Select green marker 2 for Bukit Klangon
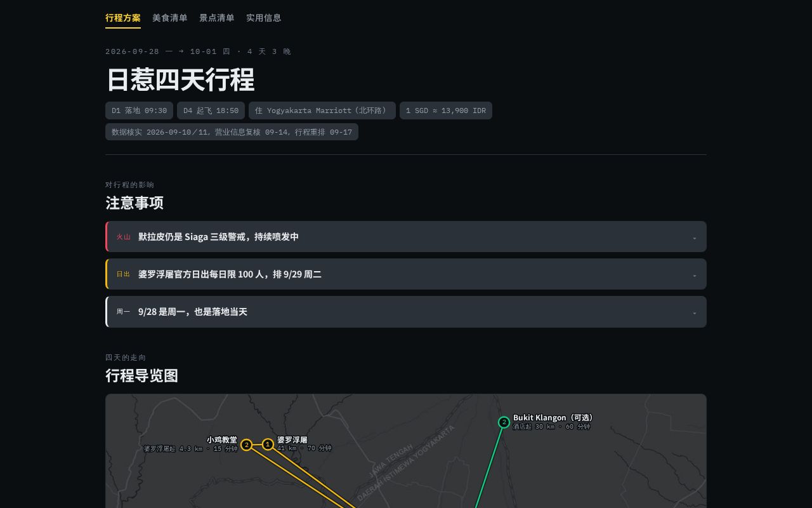The image size is (812, 508). coord(504,422)
